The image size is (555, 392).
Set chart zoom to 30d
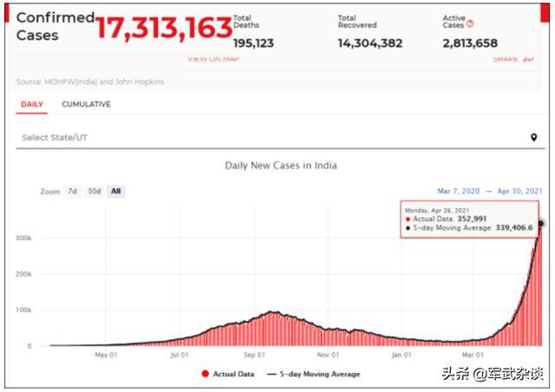point(95,192)
